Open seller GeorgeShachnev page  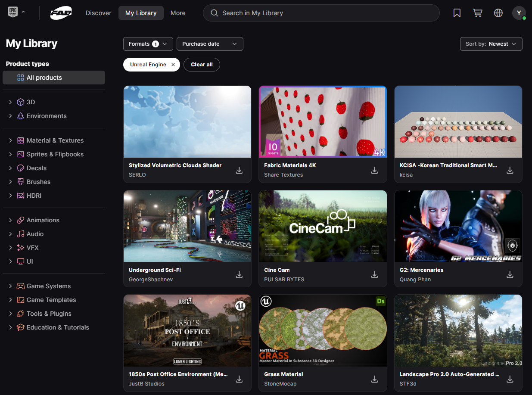point(151,280)
